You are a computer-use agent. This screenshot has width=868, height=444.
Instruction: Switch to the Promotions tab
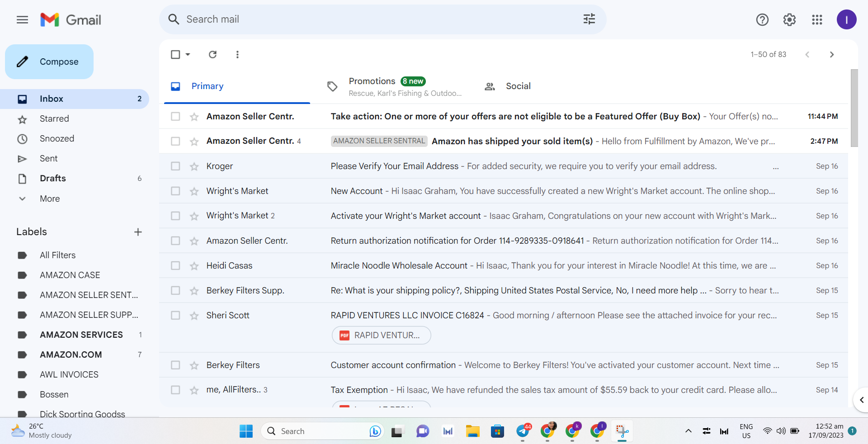coord(394,86)
